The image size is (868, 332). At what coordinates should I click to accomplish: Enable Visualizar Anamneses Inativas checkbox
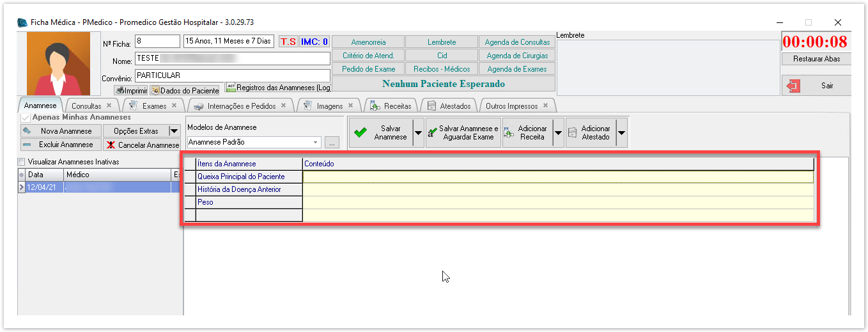pos(22,162)
